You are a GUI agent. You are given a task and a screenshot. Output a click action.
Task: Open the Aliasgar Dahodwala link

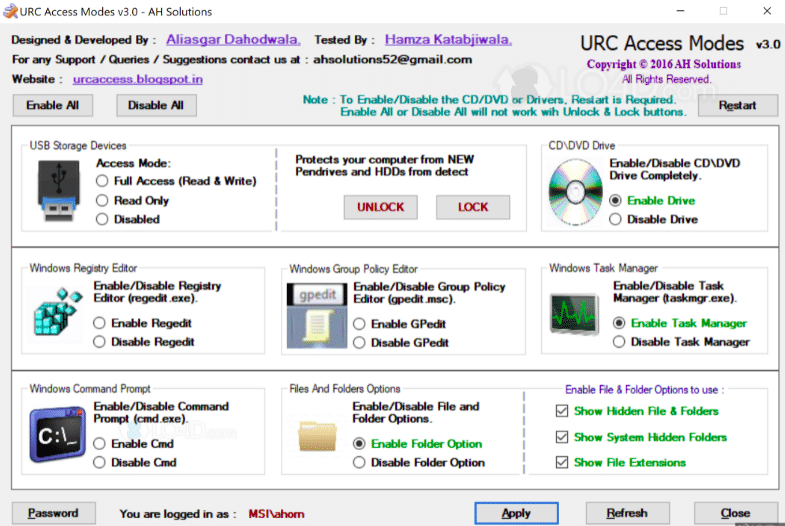(233, 40)
